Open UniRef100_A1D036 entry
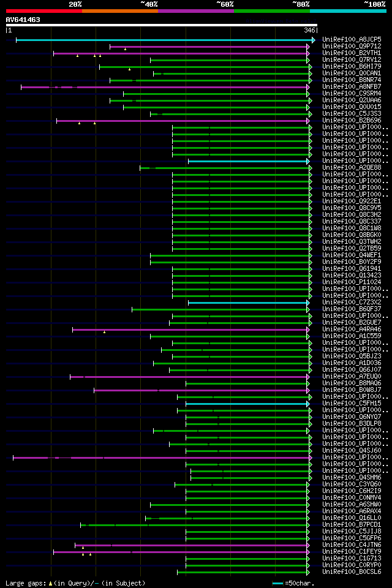This screenshot has width=392, height=588. [352, 363]
